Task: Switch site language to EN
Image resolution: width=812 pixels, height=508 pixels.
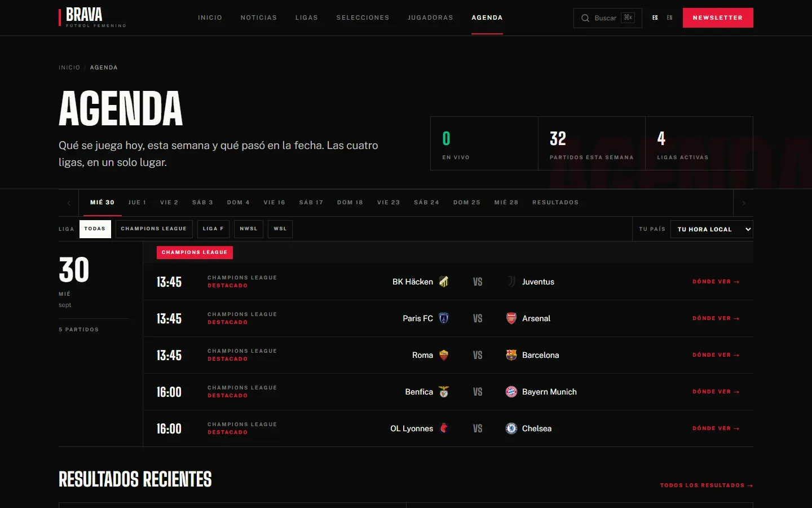Action: [670, 18]
